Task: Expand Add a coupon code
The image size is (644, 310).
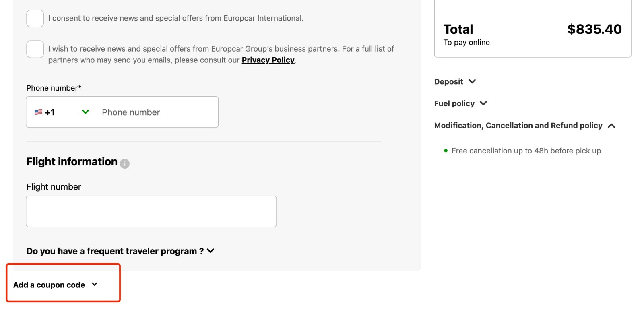Action: [49, 284]
